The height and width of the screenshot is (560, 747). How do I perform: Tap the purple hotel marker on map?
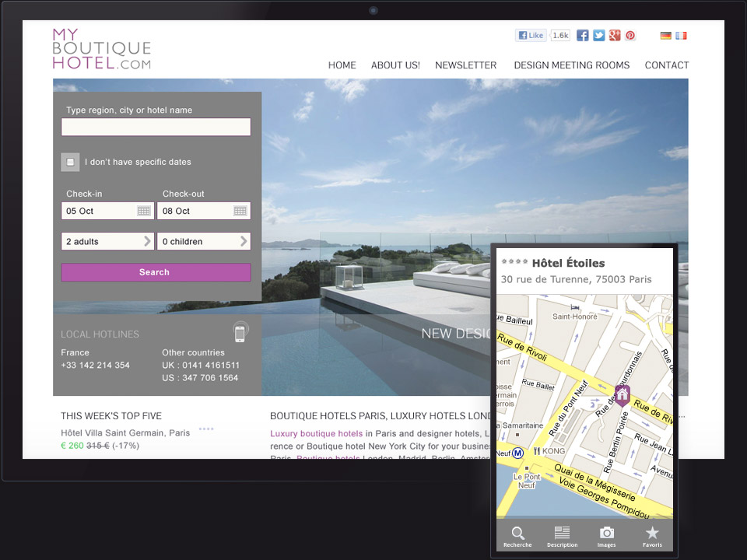pyautogui.click(x=622, y=395)
